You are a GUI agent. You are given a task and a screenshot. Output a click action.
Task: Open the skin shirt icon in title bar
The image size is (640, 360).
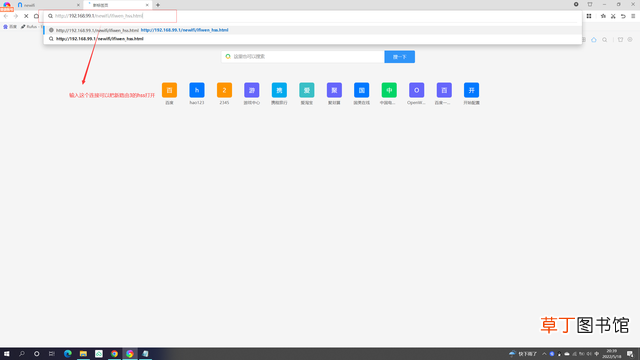(590, 4)
